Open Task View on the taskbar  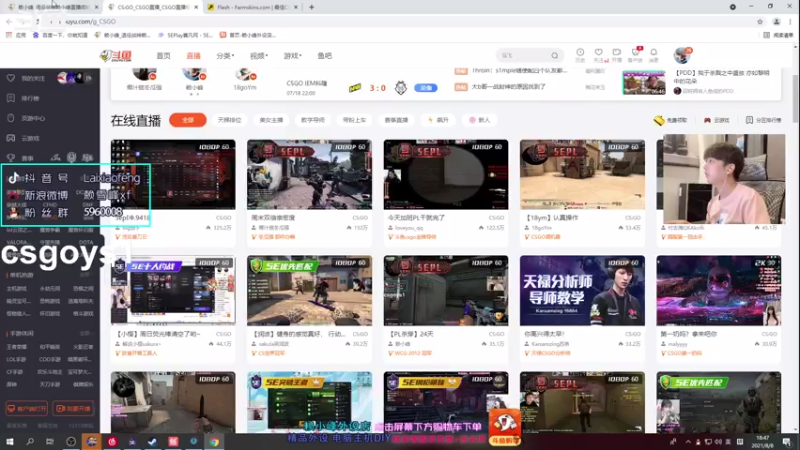click(49, 441)
